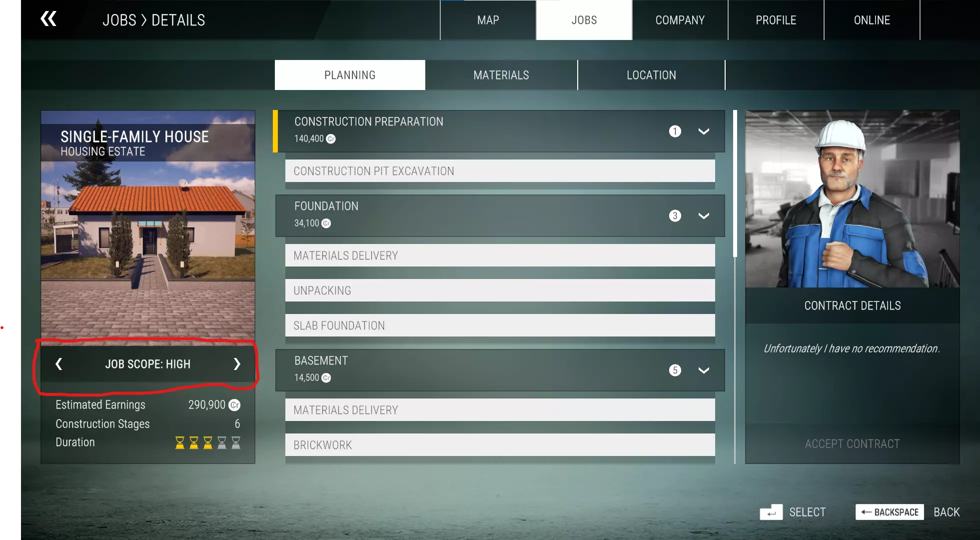Open the Company tab
This screenshot has height=540, width=980.
[680, 20]
